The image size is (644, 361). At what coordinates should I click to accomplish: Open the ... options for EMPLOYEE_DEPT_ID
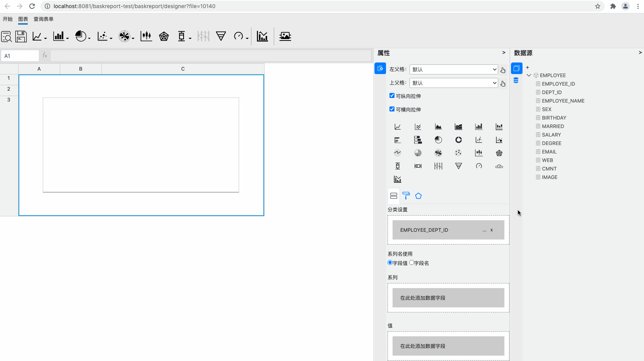pos(484,230)
